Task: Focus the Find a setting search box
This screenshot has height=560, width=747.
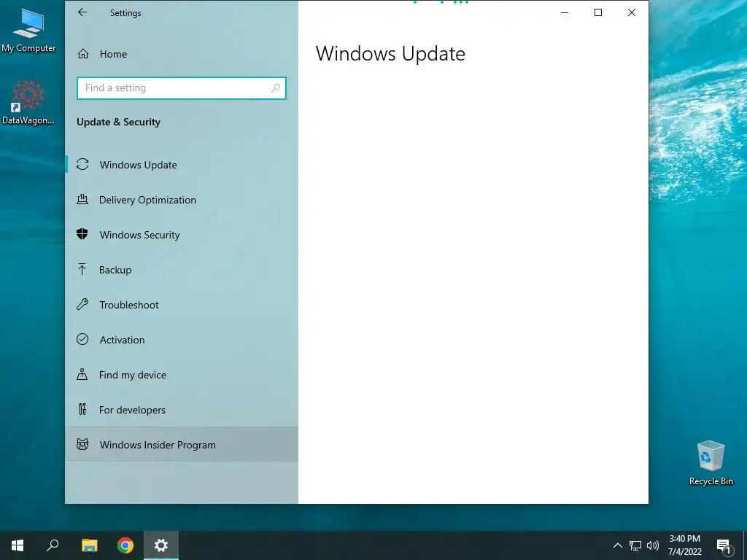Action: coord(182,88)
